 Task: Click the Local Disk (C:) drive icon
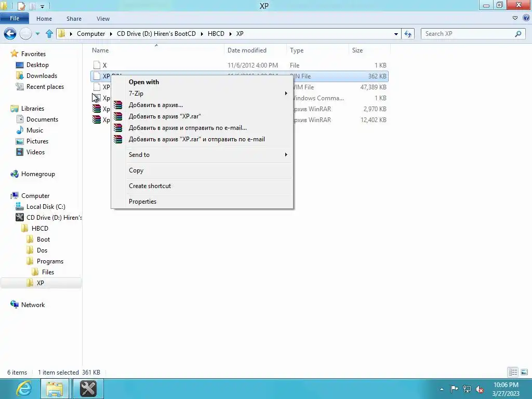(x=20, y=207)
